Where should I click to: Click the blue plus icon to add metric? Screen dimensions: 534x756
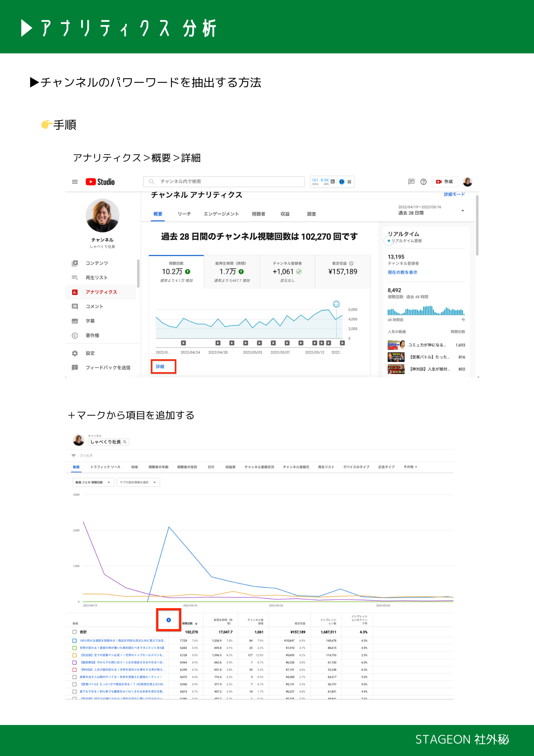(169, 620)
